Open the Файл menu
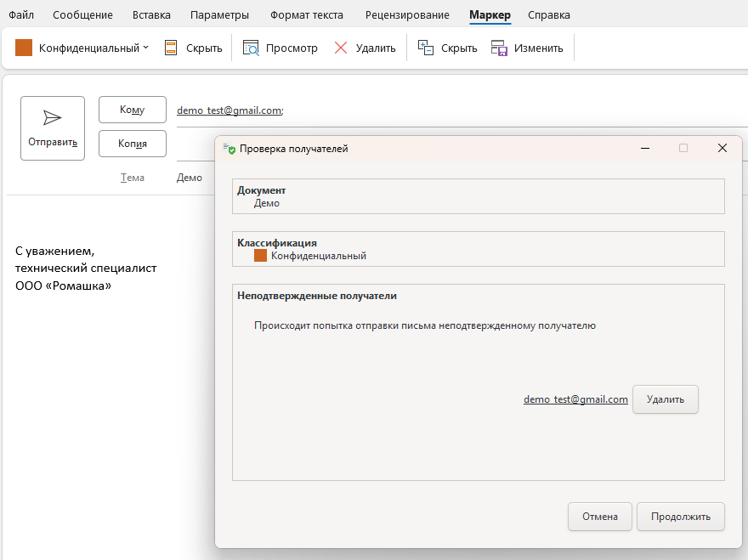 (21, 15)
